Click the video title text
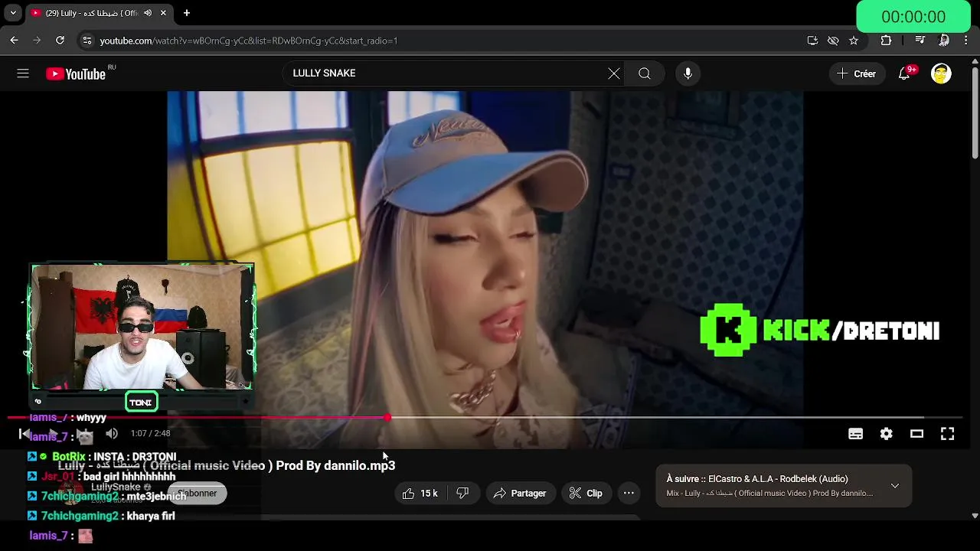This screenshot has height=551, width=980. [227, 465]
